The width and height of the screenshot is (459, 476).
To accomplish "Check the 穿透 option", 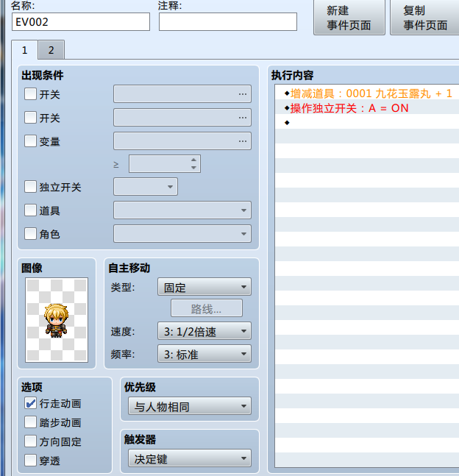I will click(x=30, y=461).
